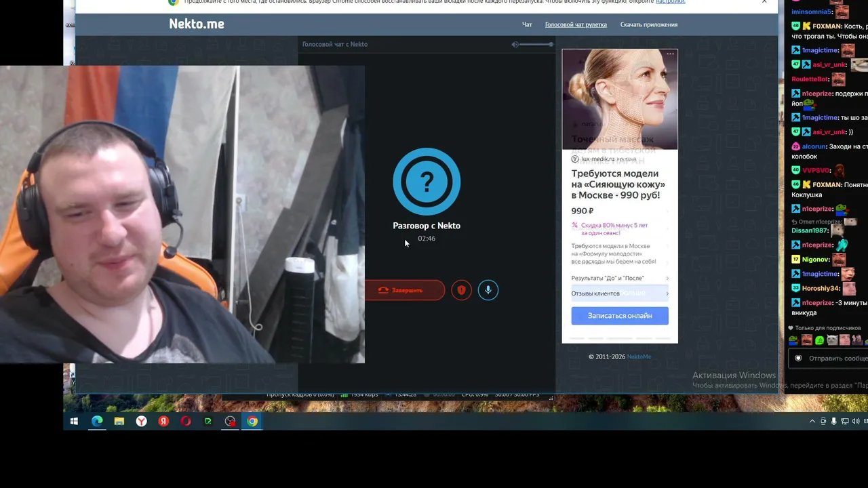
Task: Close the Chrome restore-tabs infobar
Action: point(764,2)
